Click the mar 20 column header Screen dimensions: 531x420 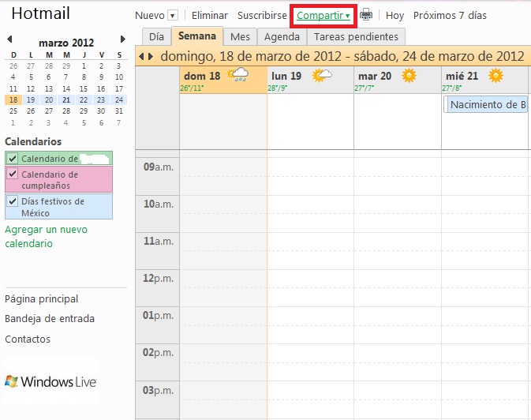[x=398, y=80]
